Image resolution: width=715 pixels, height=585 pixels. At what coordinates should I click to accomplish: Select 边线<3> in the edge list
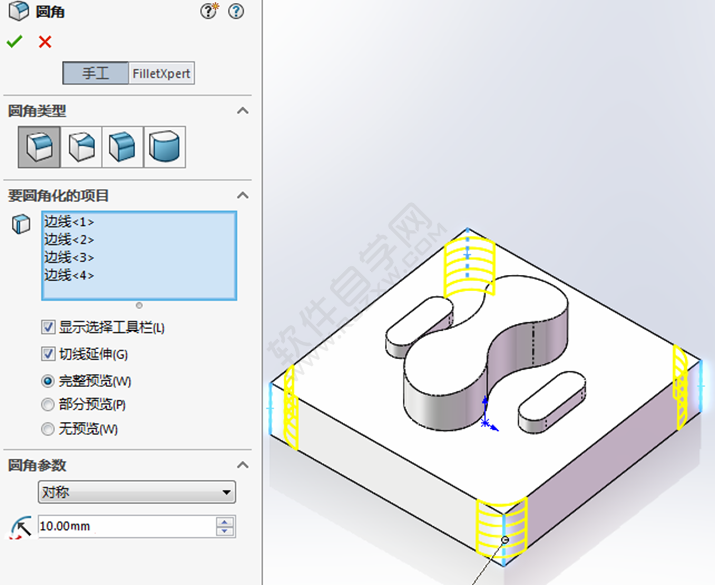pos(69,258)
